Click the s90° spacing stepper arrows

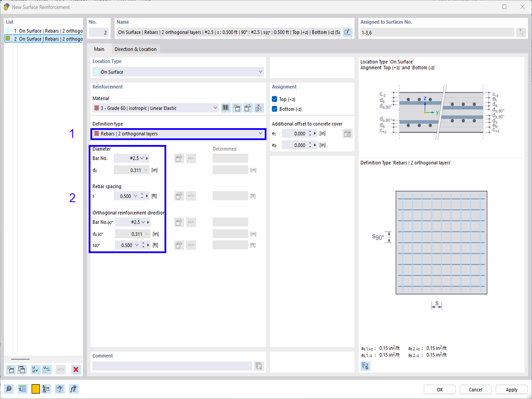[x=143, y=245]
